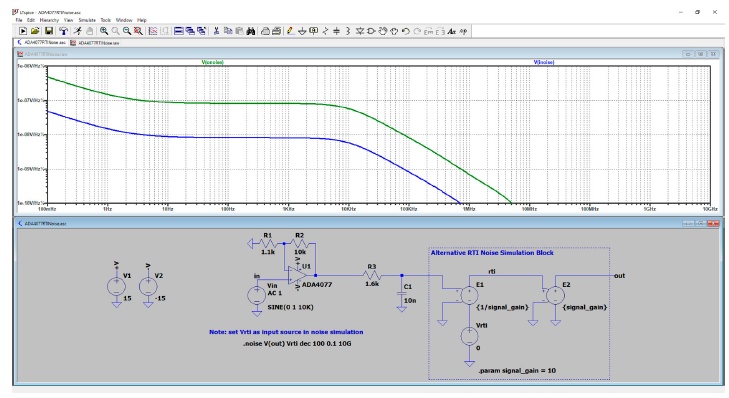This screenshot has width=729, height=398.
Task: Click the Undo arrow icon
Action: pos(405,31)
